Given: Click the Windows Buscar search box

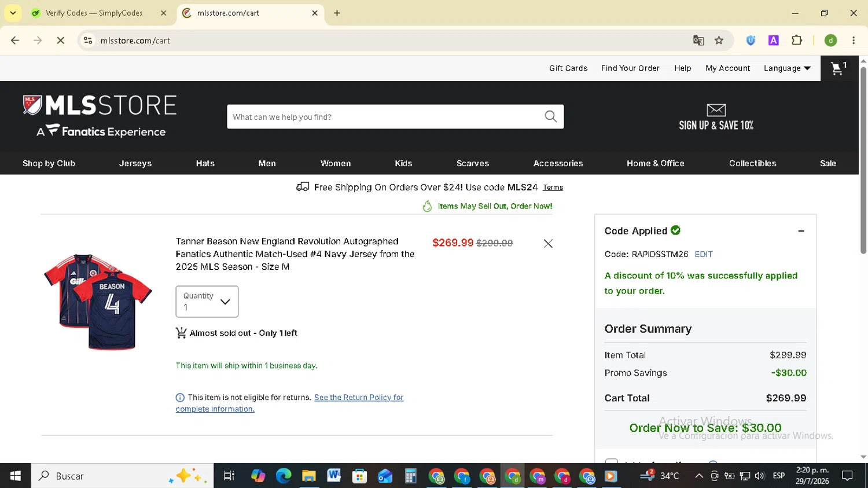Looking at the screenshot, I should (x=123, y=476).
